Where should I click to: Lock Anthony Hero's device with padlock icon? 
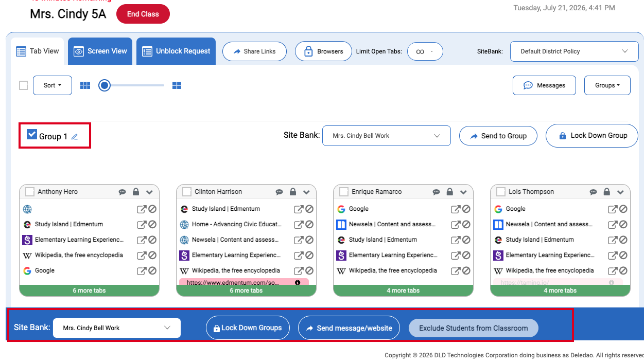[x=136, y=192]
